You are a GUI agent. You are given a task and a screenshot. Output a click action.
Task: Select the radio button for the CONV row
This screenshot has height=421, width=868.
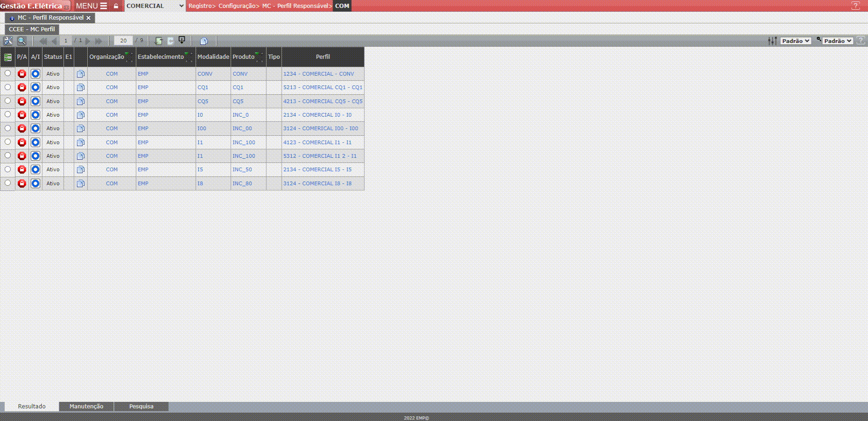coord(7,73)
